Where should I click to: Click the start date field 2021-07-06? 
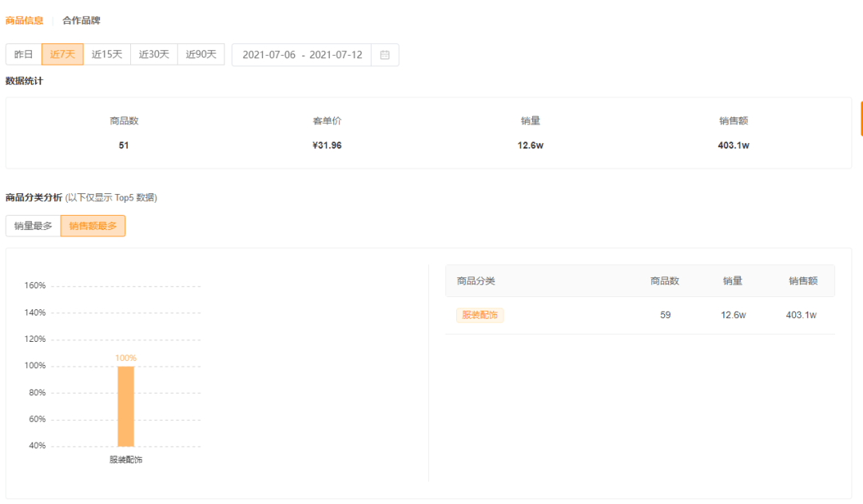tap(268, 55)
